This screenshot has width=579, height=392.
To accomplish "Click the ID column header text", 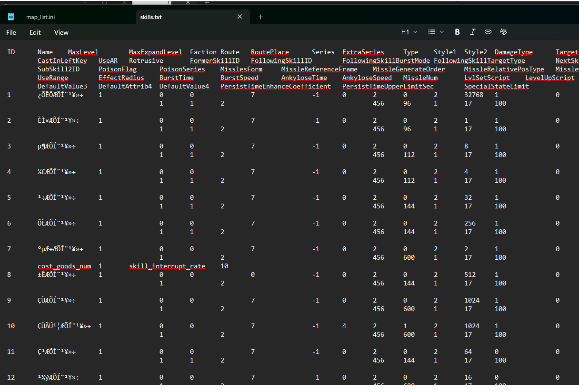I will [11, 52].
